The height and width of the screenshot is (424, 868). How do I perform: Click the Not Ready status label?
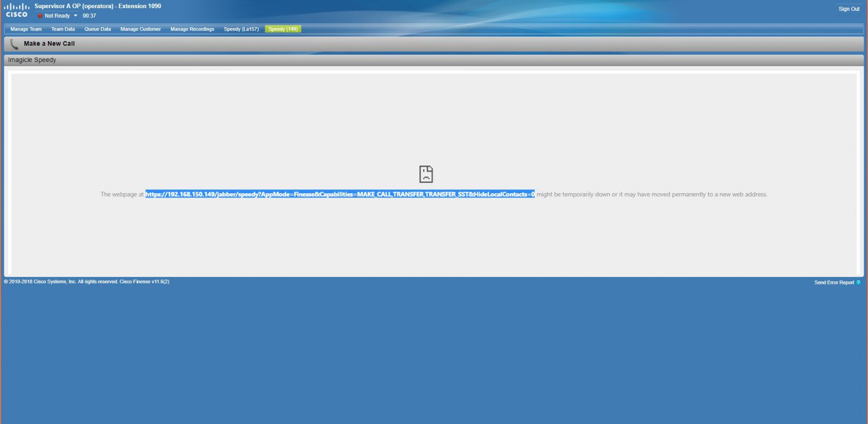(57, 16)
